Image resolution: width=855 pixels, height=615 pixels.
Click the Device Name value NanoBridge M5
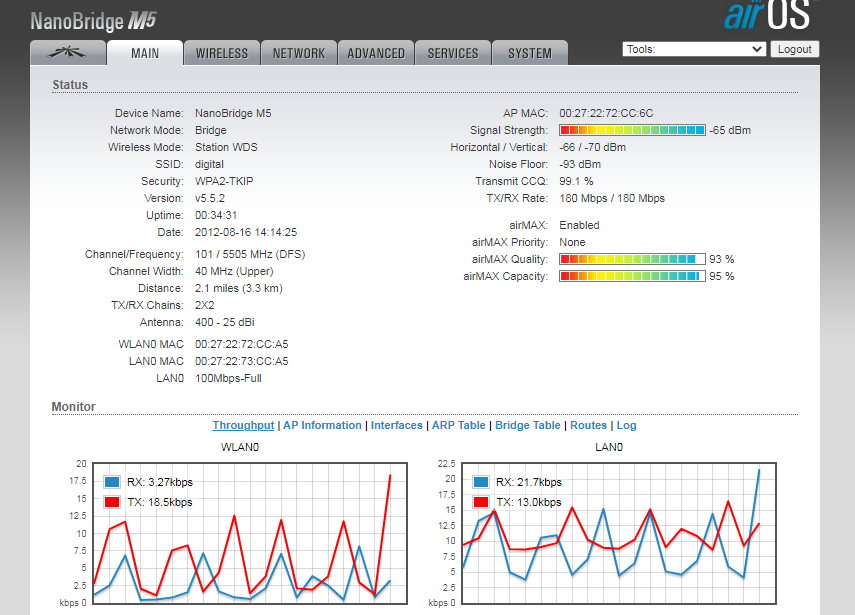233,113
